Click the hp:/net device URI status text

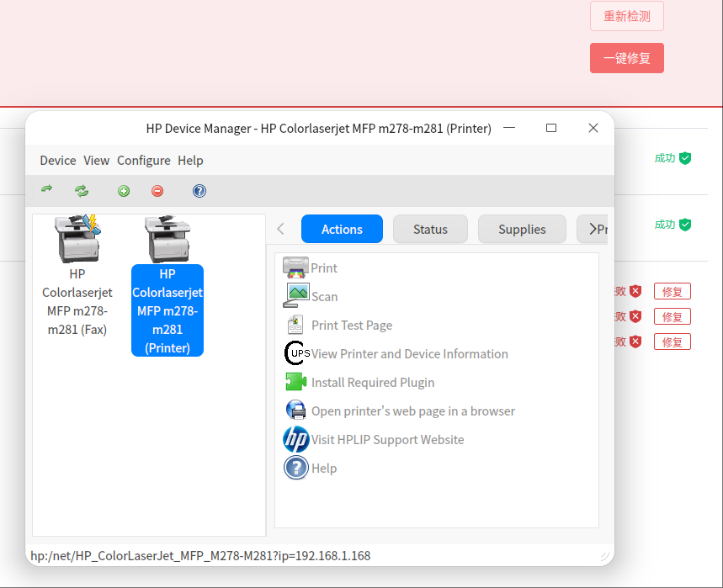pos(200,556)
